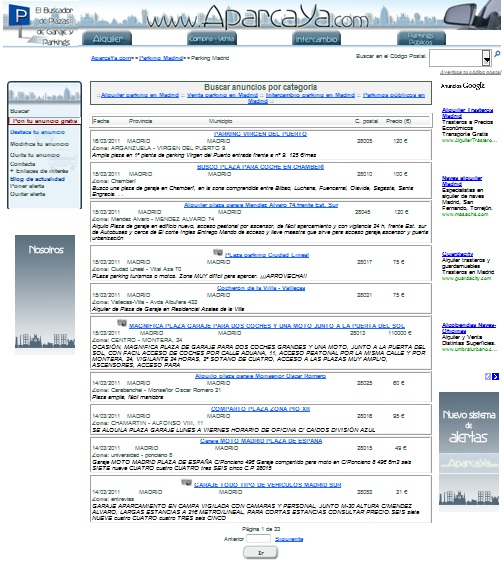504x569 pixels.
Task: Open Naves alquiler Madrid ad link
Action: [x=462, y=181]
